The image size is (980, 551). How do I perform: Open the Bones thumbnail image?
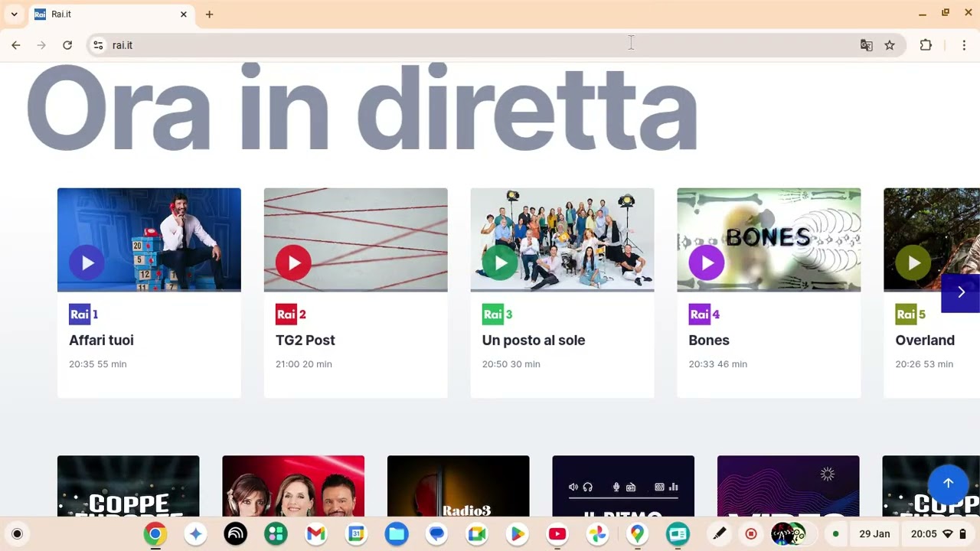point(769,240)
